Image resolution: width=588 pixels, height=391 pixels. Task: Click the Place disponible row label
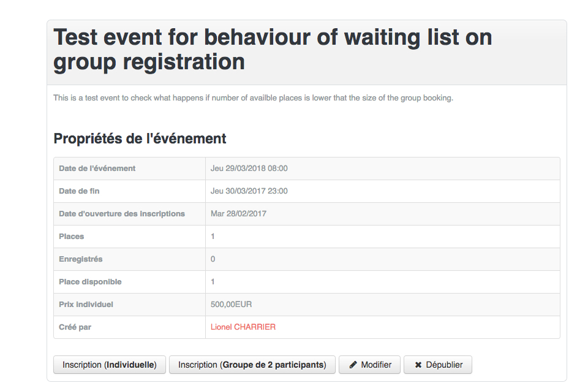click(90, 282)
